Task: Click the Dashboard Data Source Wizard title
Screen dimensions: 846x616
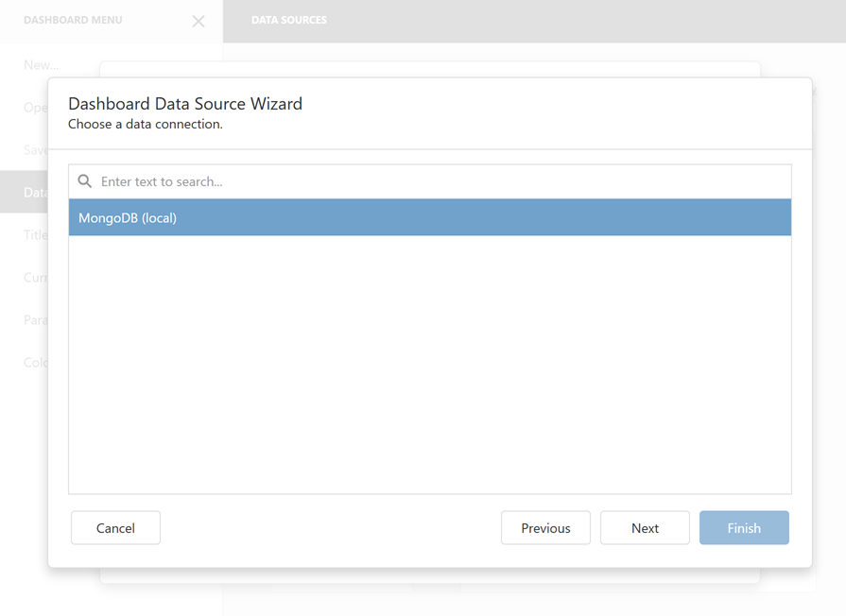Action: click(x=183, y=104)
